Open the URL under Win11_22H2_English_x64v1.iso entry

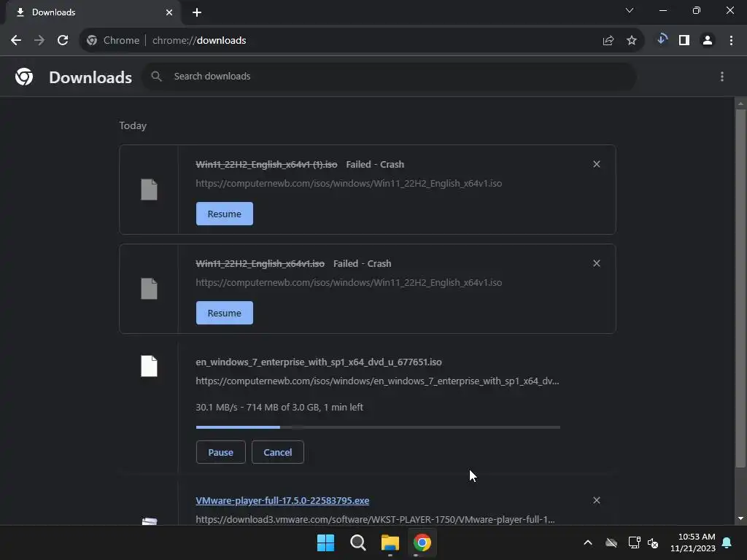pyautogui.click(x=349, y=282)
